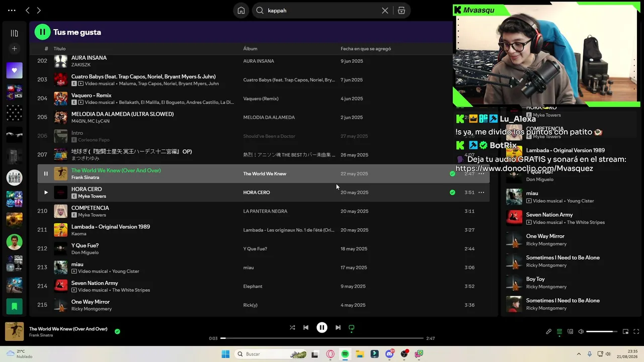Select the 'Cuatro Babys' track title
Image resolution: width=644 pixels, height=362 pixels.
click(143, 76)
